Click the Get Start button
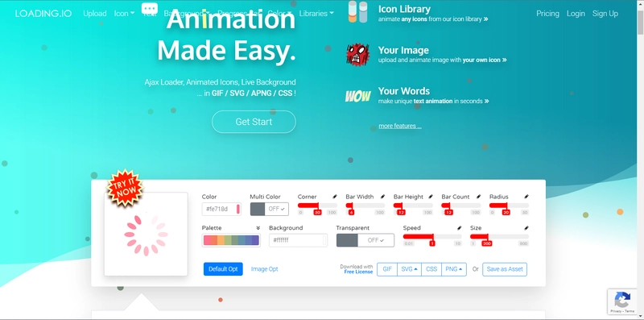The width and height of the screenshot is (644, 320). click(x=254, y=122)
